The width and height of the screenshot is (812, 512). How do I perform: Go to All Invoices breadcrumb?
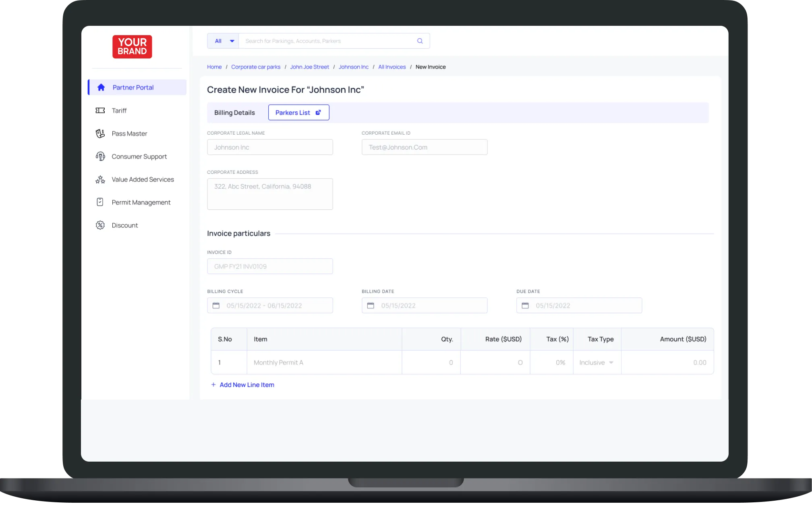click(391, 67)
